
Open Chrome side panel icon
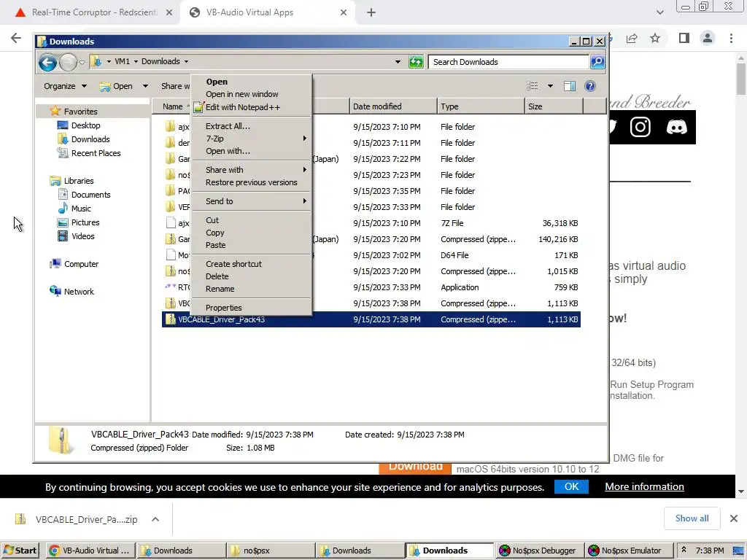[684, 38]
